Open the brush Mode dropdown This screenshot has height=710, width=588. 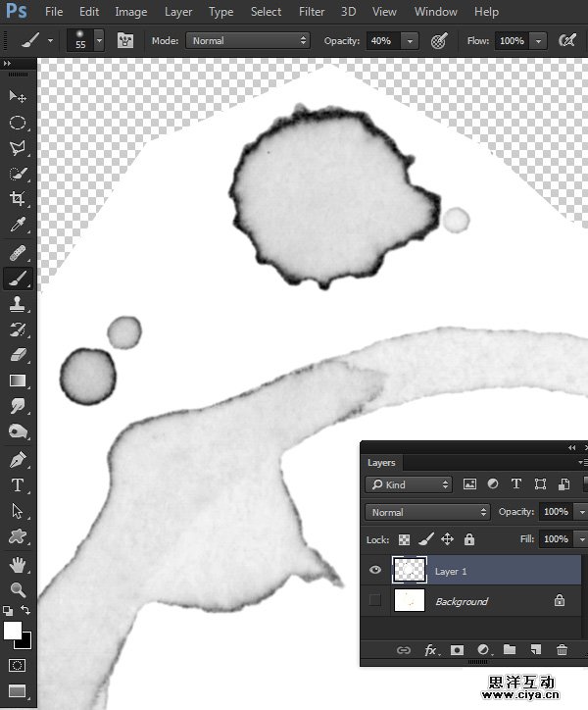click(x=248, y=41)
